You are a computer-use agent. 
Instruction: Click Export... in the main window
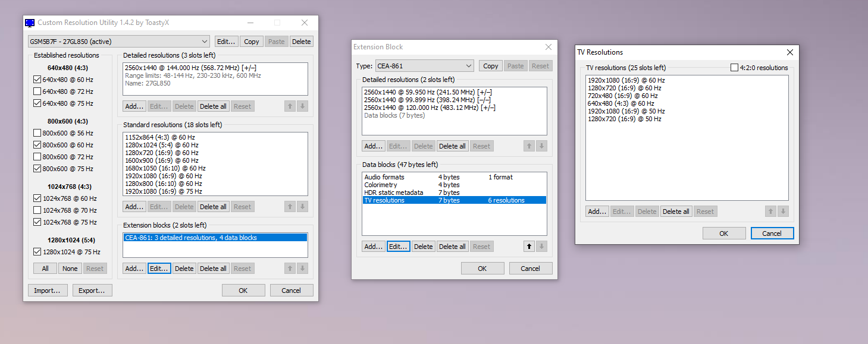click(92, 291)
